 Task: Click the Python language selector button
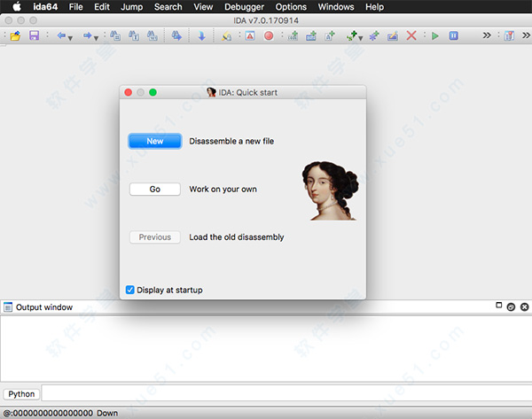pos(21,394)
